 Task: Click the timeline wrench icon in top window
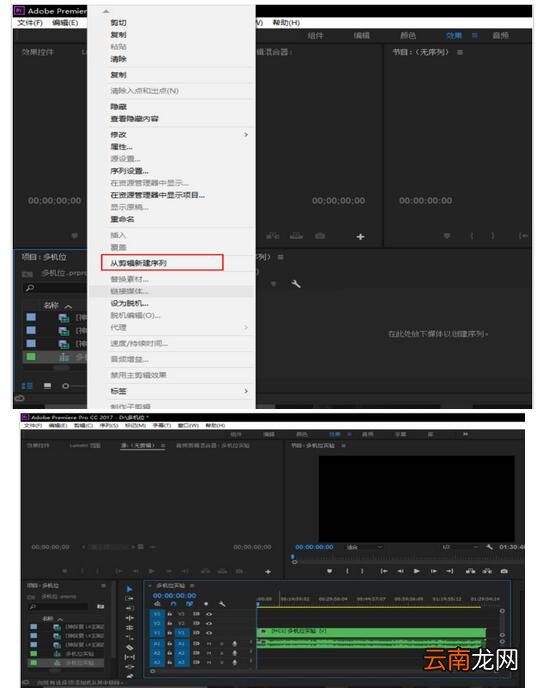(296, 284)
